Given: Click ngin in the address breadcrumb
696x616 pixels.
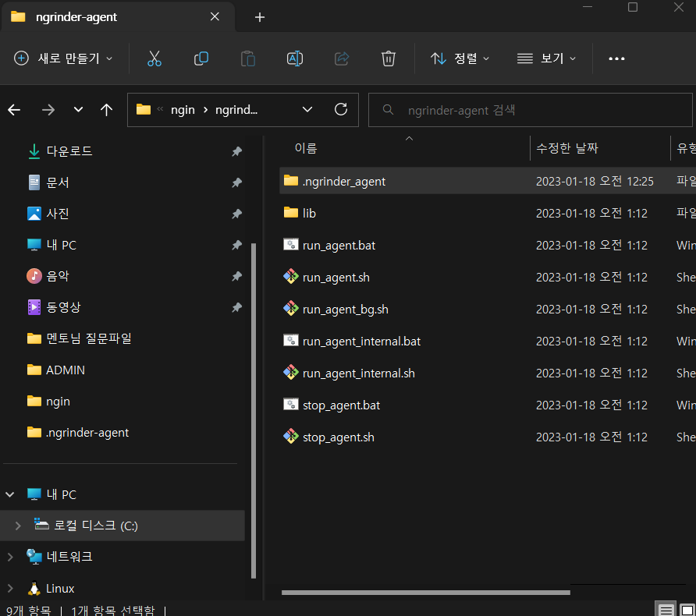Looking at the screenshot, I should coord(183,109).
